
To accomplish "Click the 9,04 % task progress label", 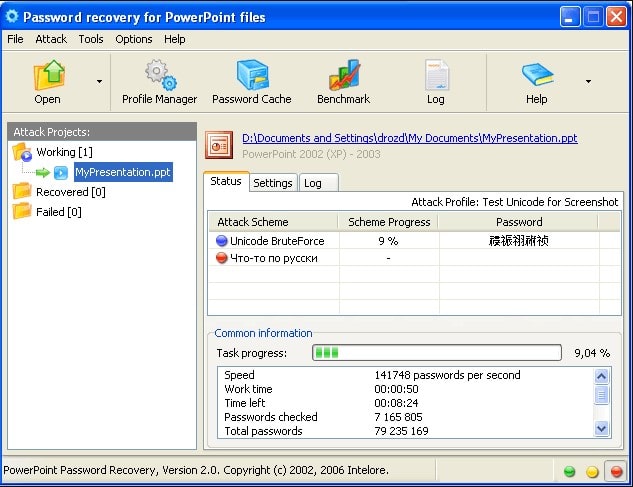I will (x=592, y=353).
